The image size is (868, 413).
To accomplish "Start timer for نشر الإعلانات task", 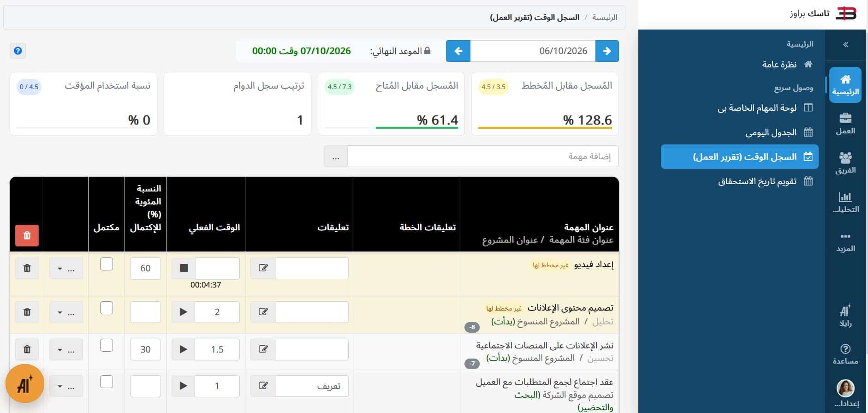I will click(x=184, y=349).
